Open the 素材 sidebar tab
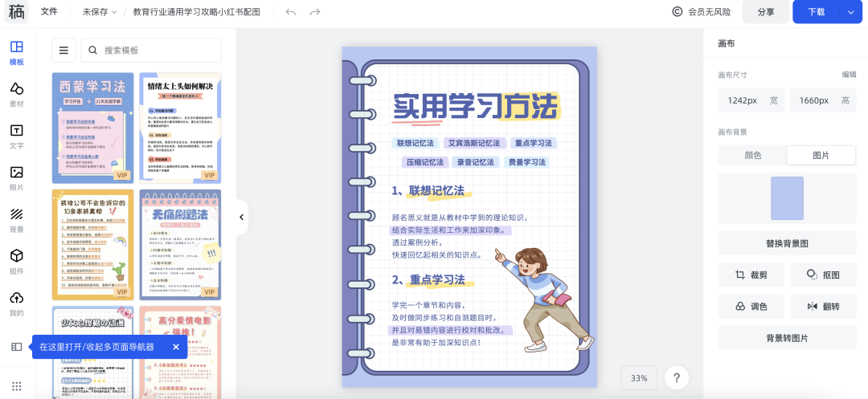 pos(17,95)
